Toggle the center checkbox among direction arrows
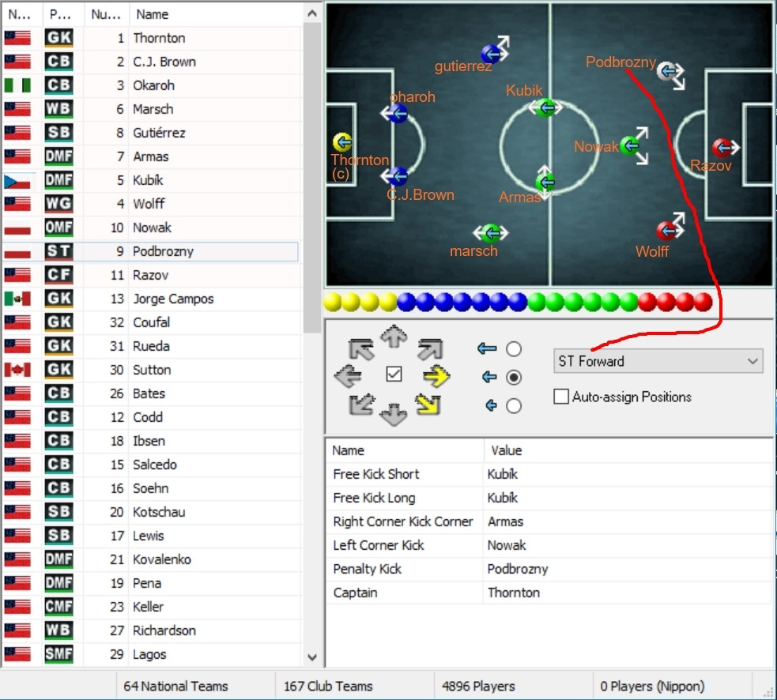The width and height of the screenshot is (777, 700). (394, 374)
